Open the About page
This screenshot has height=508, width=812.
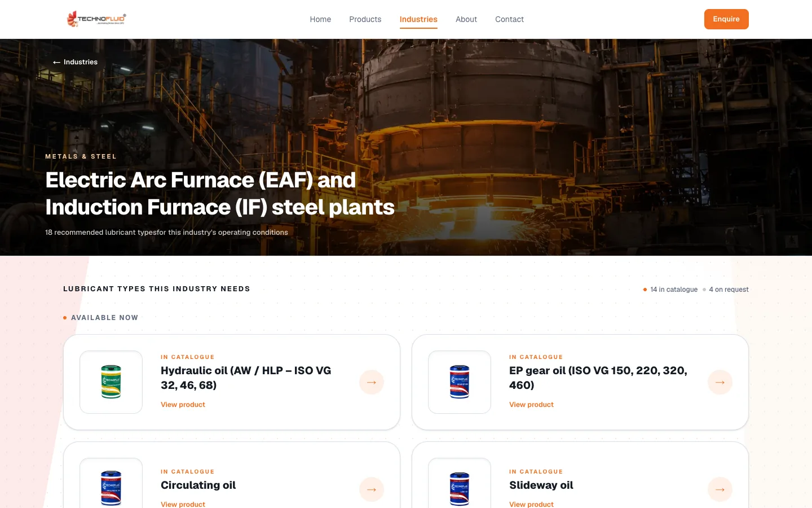pyautogui.click(x=466, y=19)
